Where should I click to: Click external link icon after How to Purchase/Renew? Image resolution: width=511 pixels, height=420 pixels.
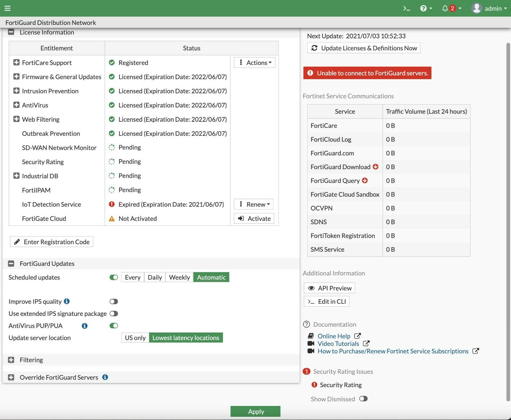point(476,351)
